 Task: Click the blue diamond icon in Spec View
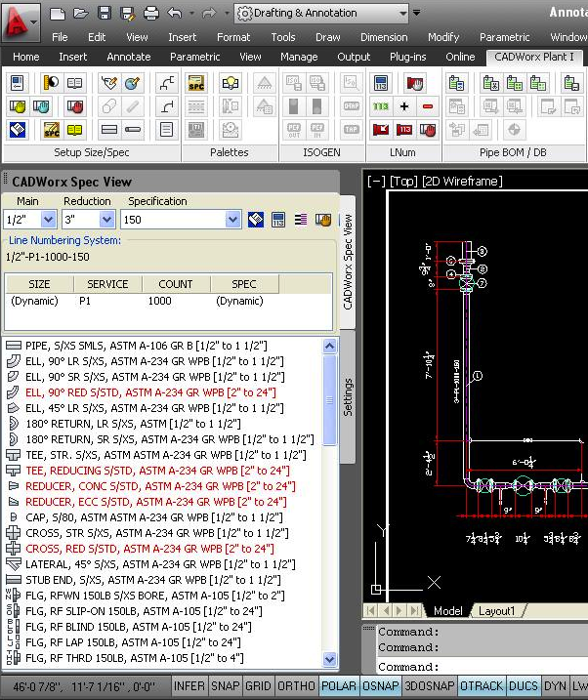255,220
